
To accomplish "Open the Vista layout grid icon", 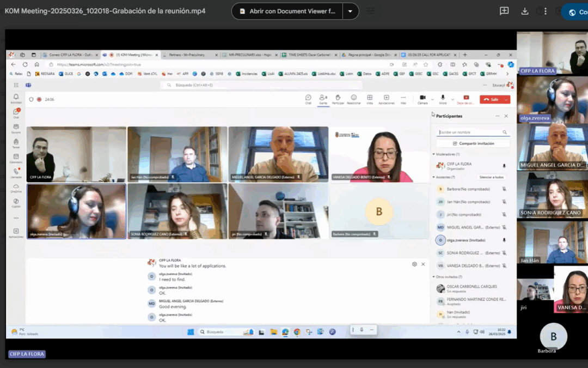I will (x=370, y=98).
